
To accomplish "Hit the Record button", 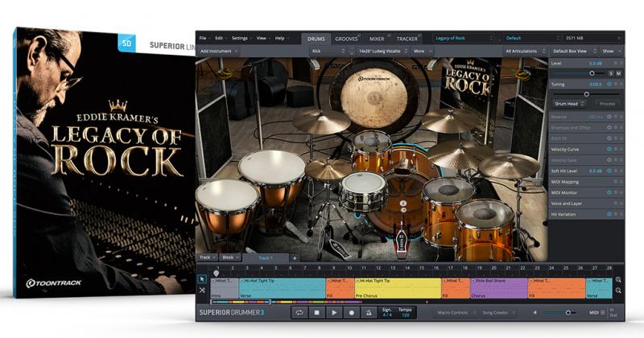I will point(352,311).
